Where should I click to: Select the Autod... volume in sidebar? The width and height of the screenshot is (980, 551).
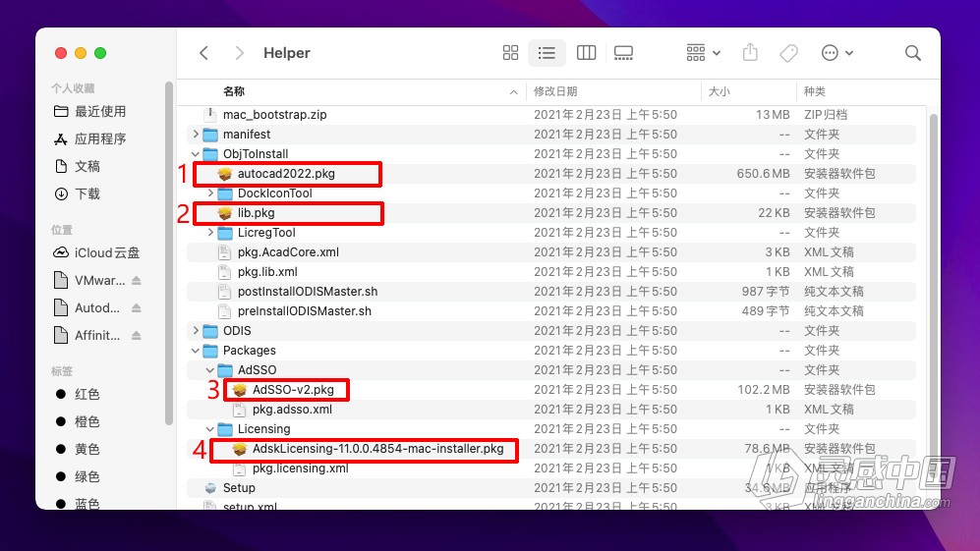(87, 307)
